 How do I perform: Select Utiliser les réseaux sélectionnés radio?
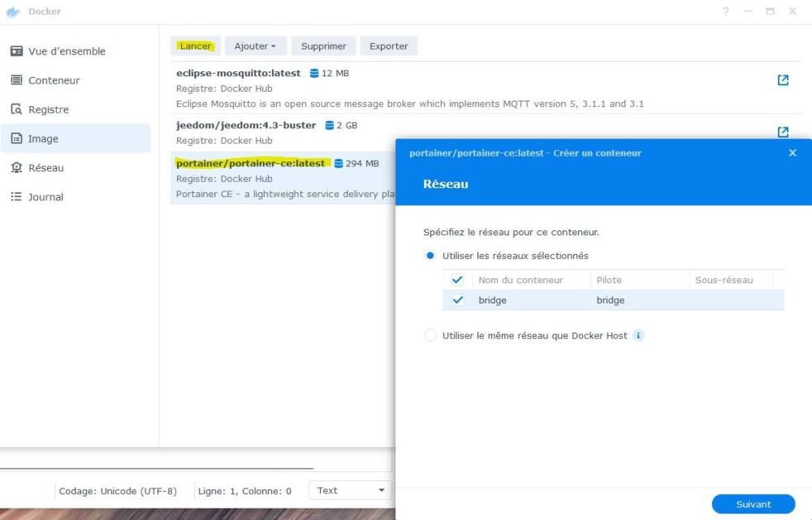tap(430, 256)
